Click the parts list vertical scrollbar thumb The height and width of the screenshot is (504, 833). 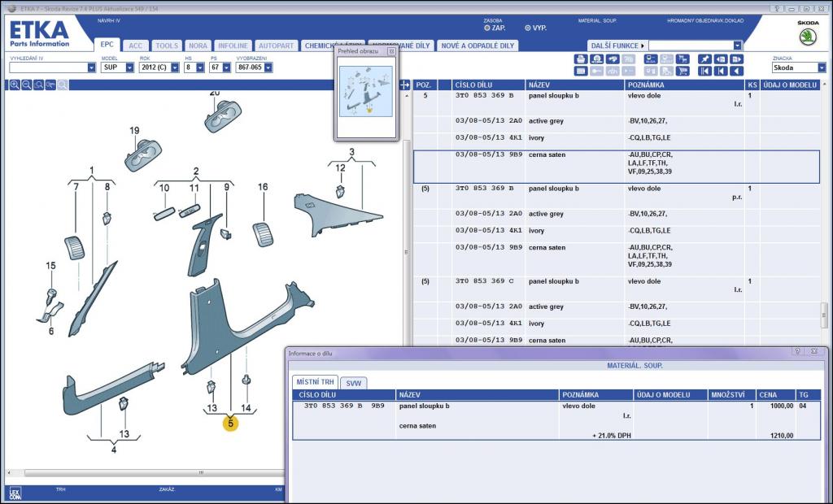(825, 315)
